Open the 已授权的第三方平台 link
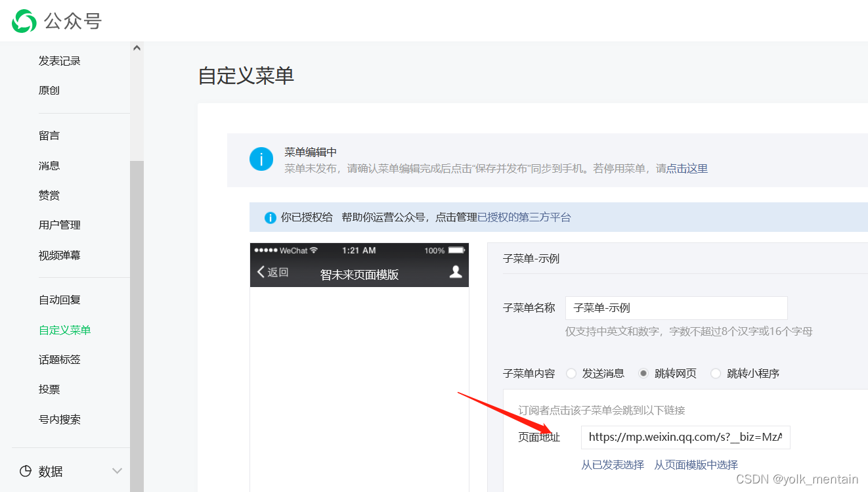This screenshot has height=492, width=868. point(525,217)
